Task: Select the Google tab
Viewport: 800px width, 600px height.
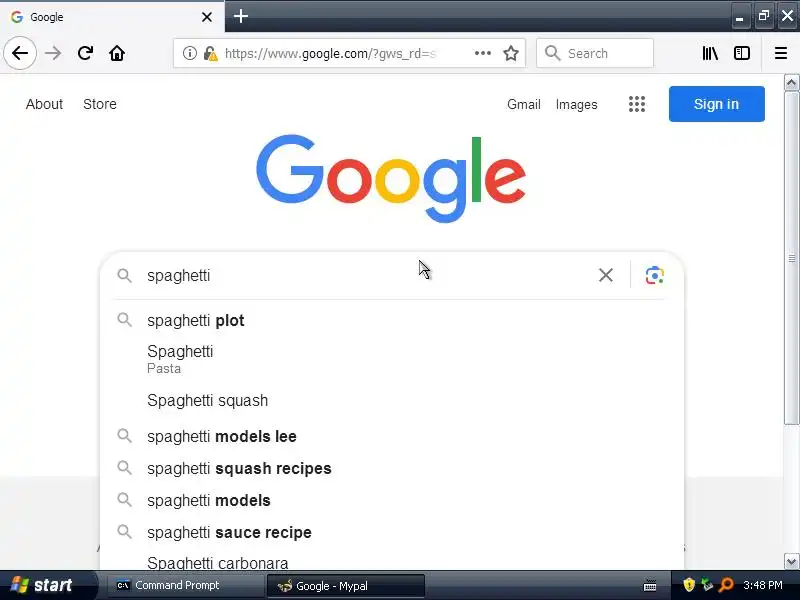Action: pyautogui.click(x=112, y=17)
